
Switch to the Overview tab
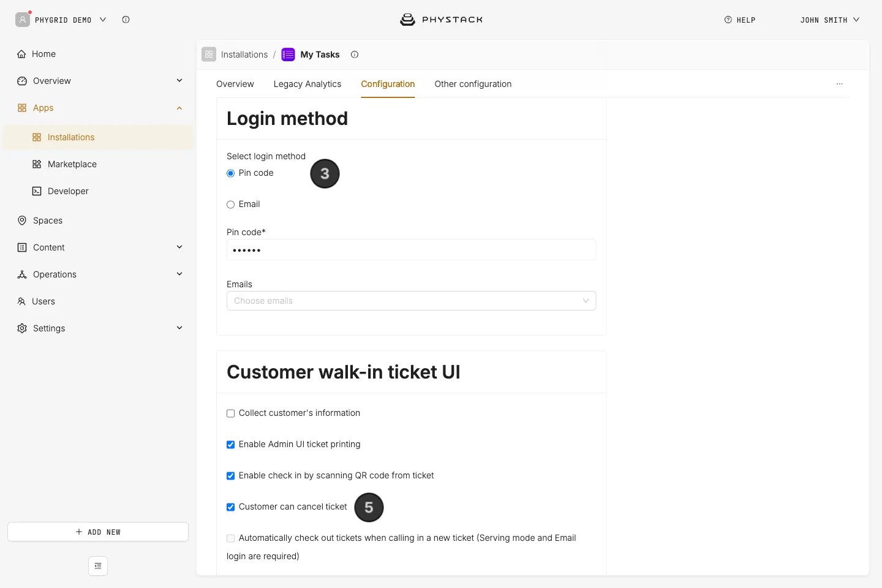(235, 84)
